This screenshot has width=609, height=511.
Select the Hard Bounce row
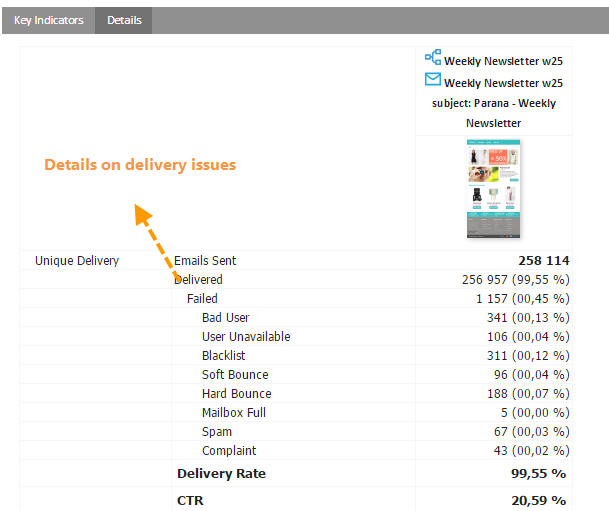(236, 394)
